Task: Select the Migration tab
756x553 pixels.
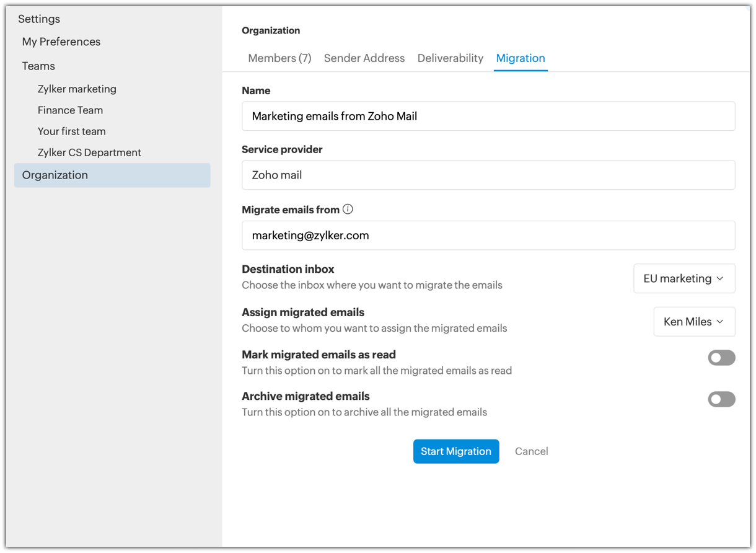Action: click(x=521, y=58)
